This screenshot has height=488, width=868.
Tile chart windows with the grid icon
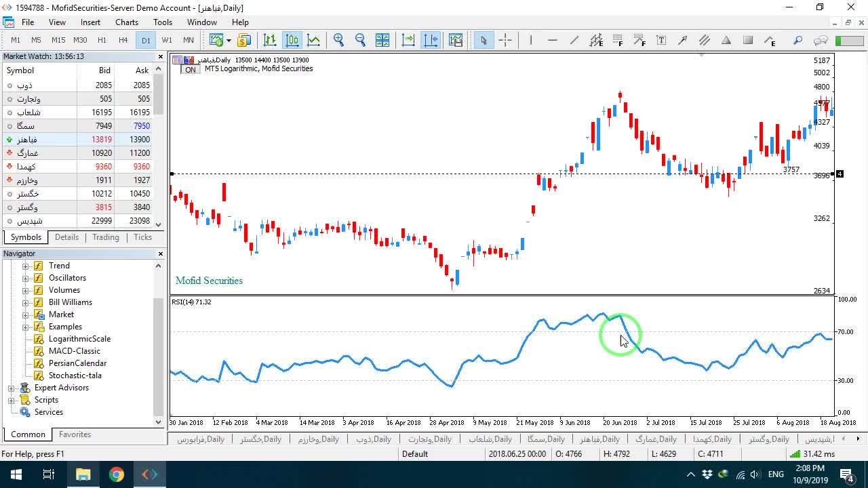pos(382,41)
